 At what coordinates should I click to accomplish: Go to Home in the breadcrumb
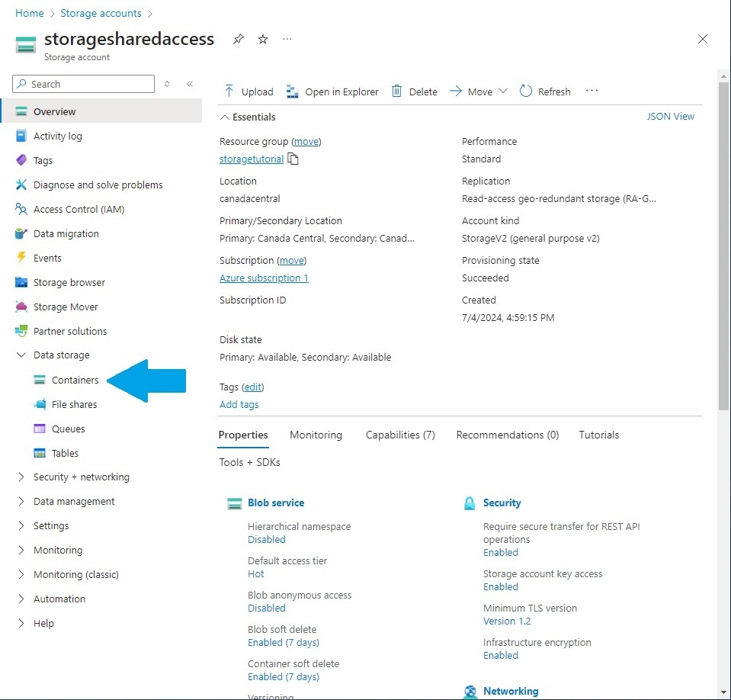[30, 13]
